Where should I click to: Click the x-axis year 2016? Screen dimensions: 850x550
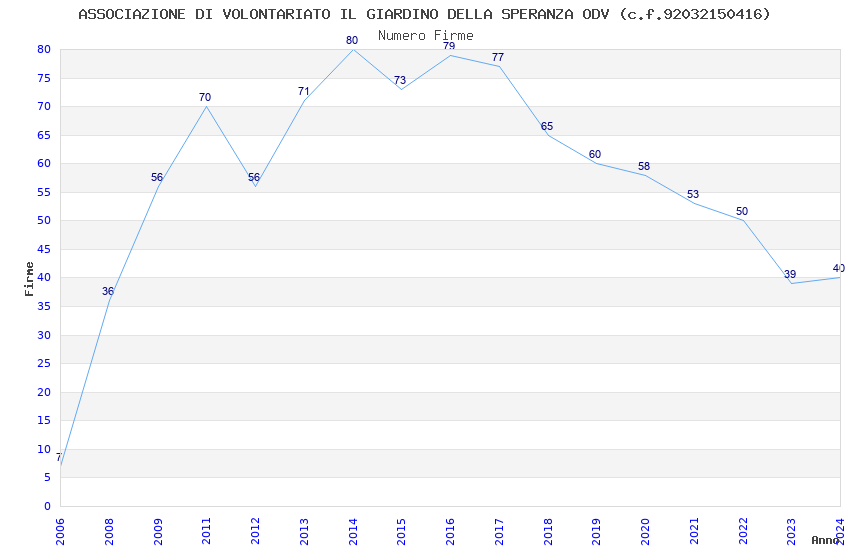coord(450,532)
